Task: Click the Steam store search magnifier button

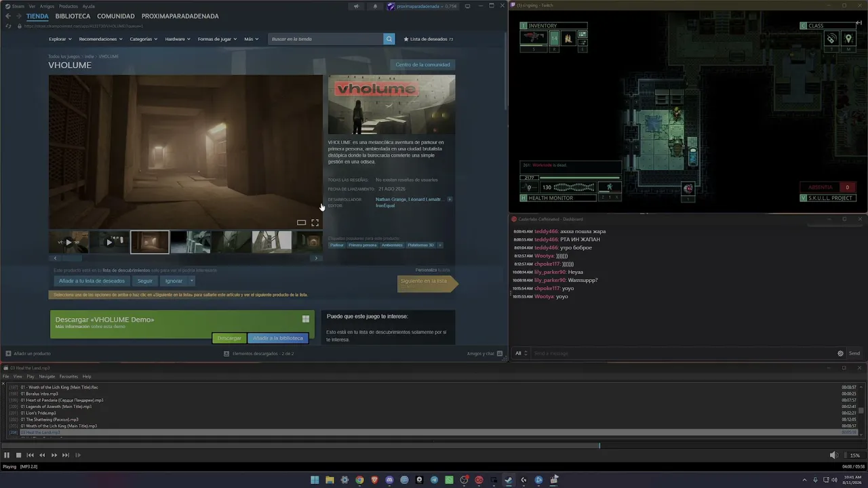Action: [x=389, y=39]
